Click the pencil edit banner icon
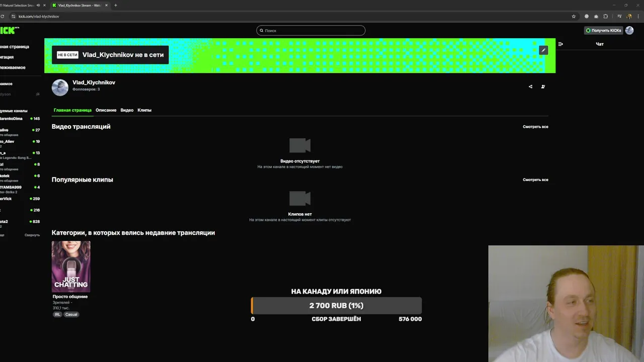The height and width of the screenshot is (362, 644). [543, 50]
